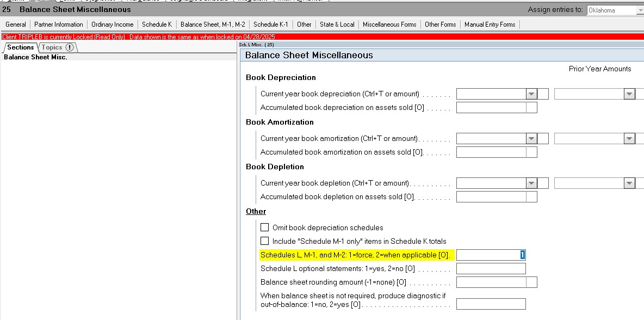Check "Include Schedule M-1 only items" box

pyautogui.click(x=265, y=241)
